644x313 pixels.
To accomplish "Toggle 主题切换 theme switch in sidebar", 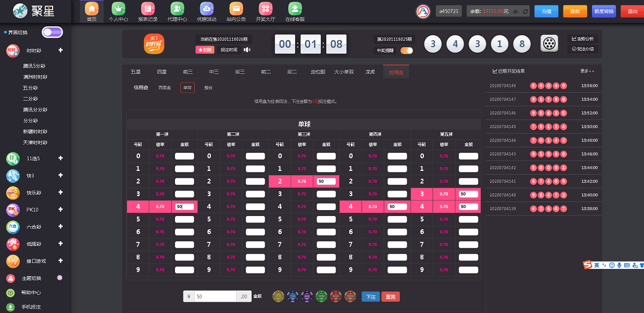I will pos(60,278).
